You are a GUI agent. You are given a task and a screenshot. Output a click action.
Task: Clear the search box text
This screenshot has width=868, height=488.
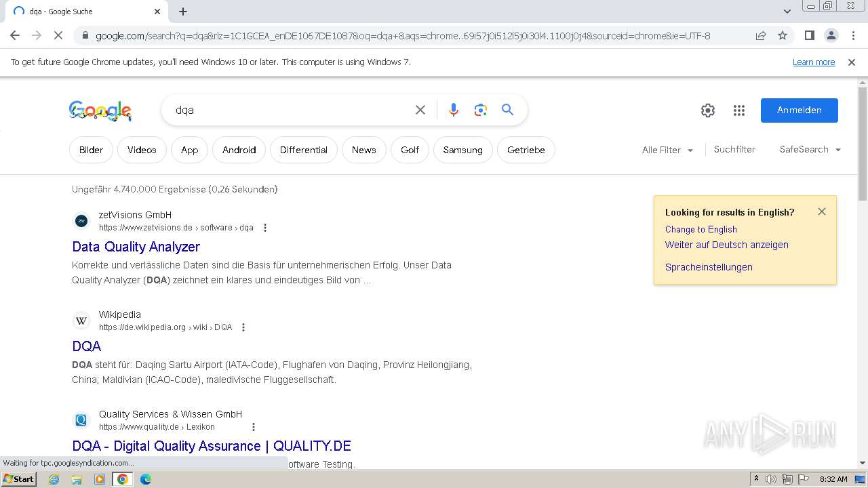tap(420, 110)
